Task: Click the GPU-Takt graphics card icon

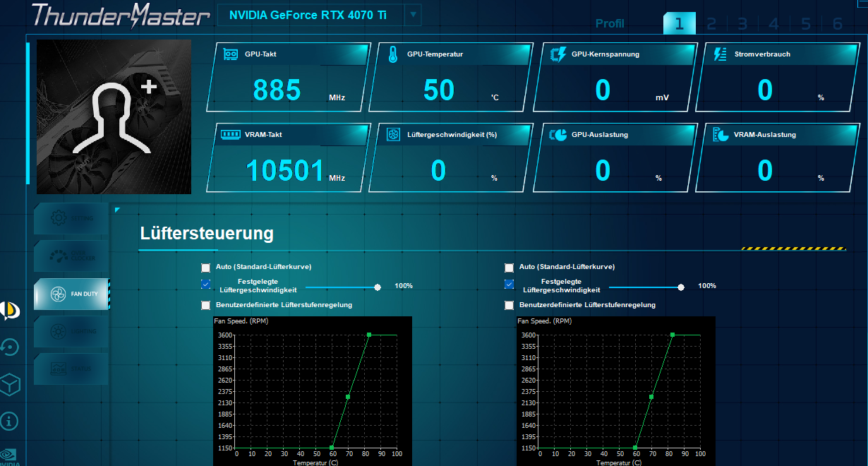Action: coord(231,54)
